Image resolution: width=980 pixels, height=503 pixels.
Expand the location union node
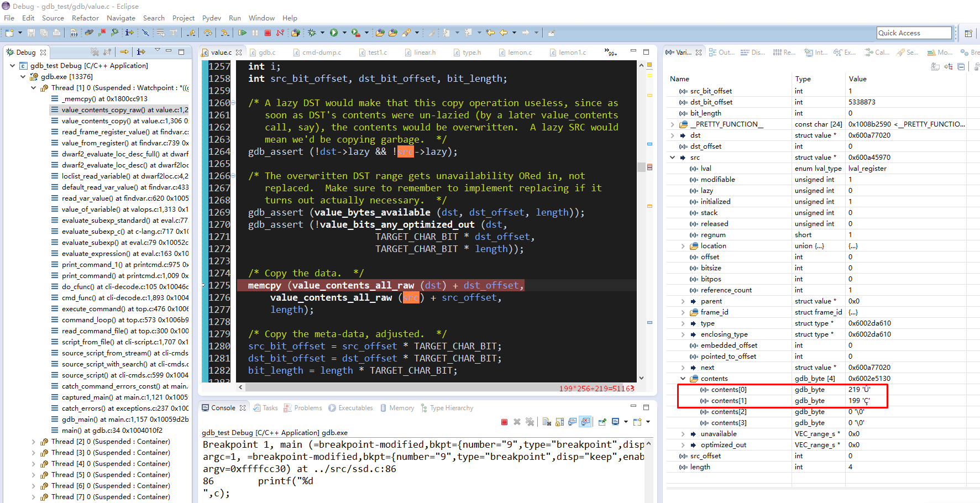click(x=683, y=246)
